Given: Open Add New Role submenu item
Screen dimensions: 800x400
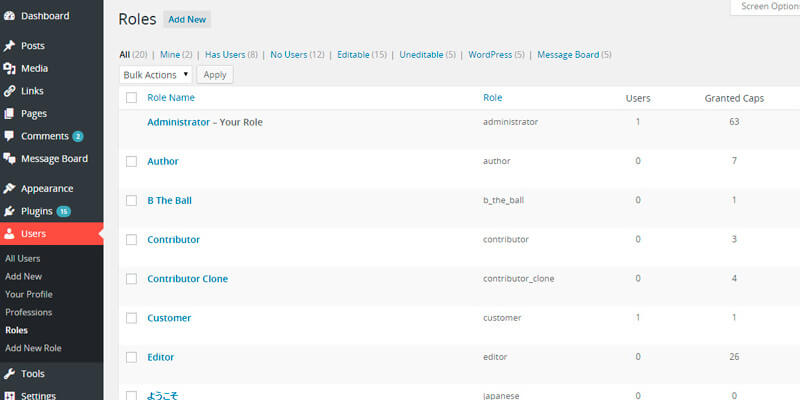Looking at the screenshot, I should point(33,348).
